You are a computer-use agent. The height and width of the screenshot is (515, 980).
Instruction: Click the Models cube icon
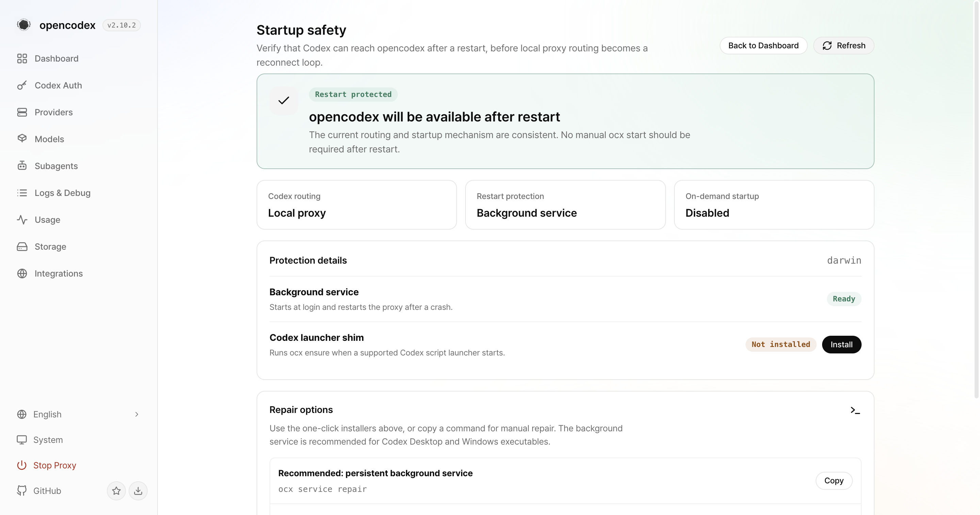[22, 139]
